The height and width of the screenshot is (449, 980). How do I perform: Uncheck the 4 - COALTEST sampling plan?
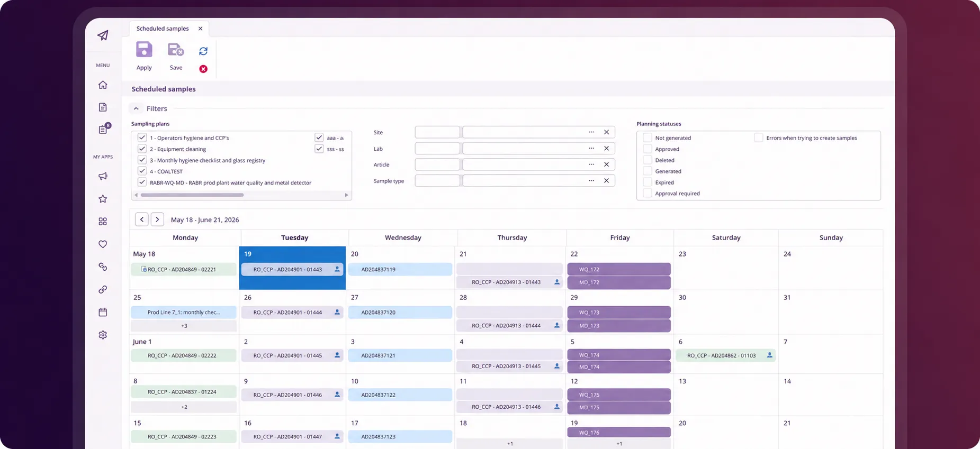[x=142, y=171]
